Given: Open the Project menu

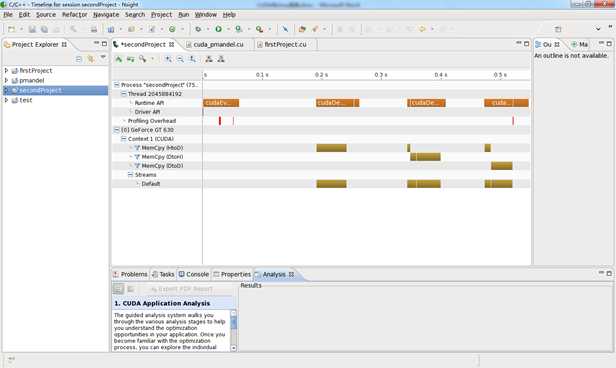Looking at the screenshot, I should (x=161, y=15).
